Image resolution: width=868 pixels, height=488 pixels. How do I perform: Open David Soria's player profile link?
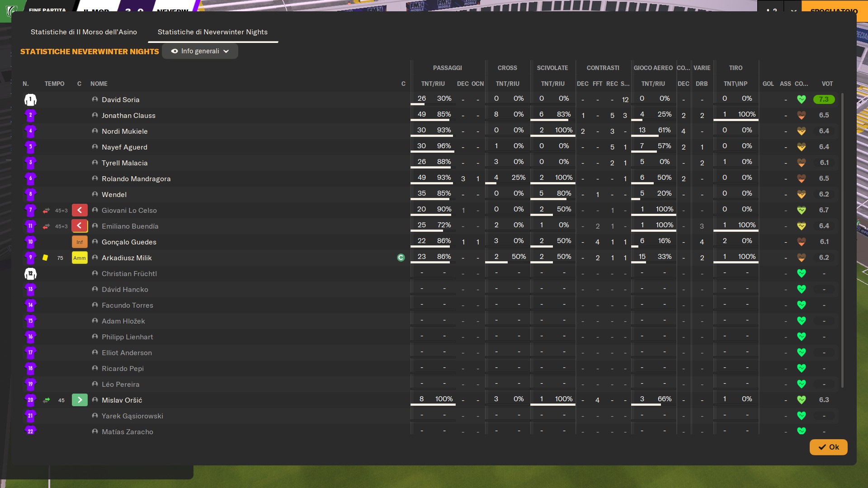pyautogui.click(x=120, y=99)
